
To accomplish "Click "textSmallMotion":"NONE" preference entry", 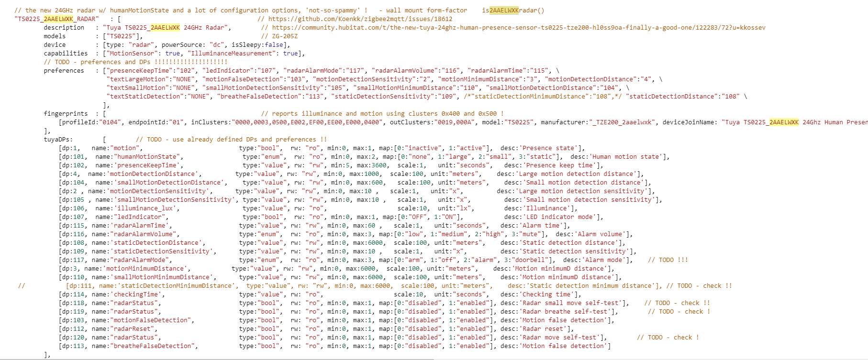I will 151,88.
